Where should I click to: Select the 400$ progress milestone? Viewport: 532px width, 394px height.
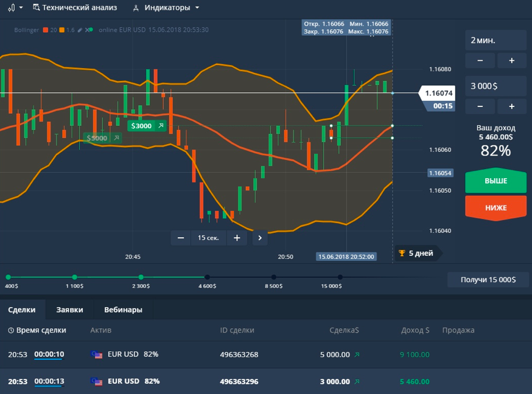click(9, 277)
